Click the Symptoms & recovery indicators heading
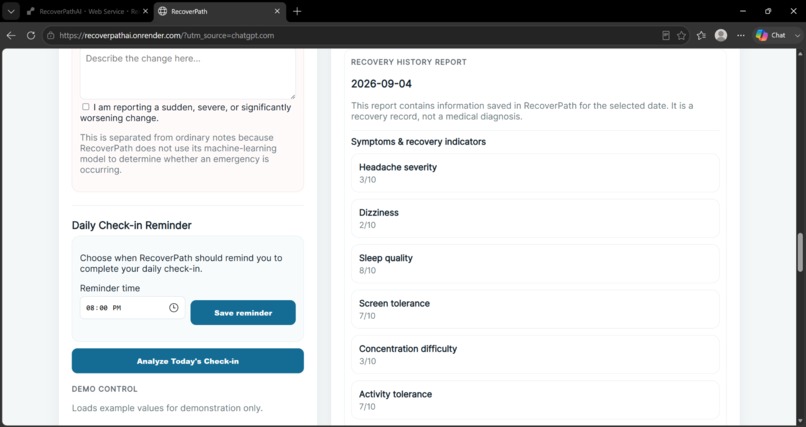The height and width of the screenshot is (427, 806). [418, 142]
